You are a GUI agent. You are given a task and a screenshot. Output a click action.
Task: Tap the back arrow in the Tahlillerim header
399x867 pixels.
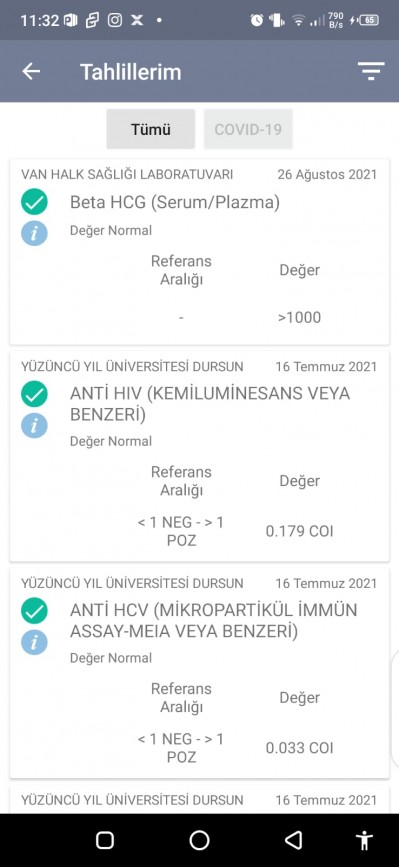(x=31, y=71)
